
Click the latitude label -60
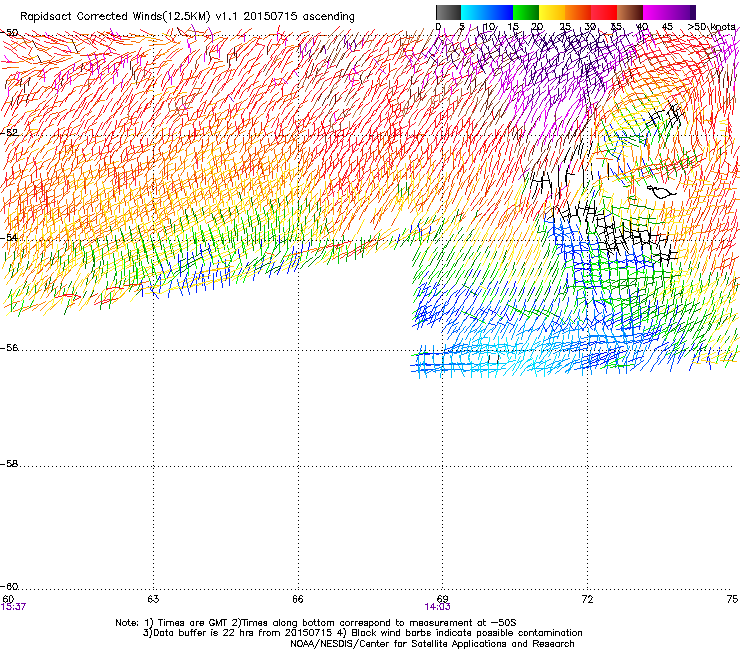pyautogui.click(x=9, y=586)
